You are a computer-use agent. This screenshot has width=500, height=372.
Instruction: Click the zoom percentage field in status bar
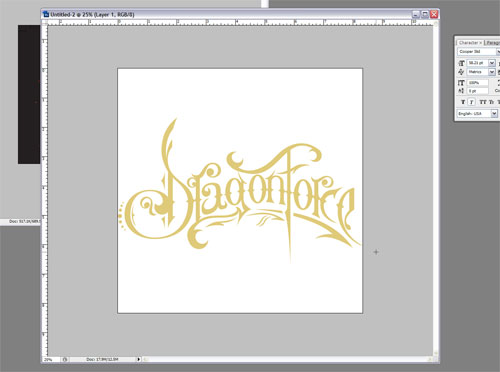pos(51,360)
